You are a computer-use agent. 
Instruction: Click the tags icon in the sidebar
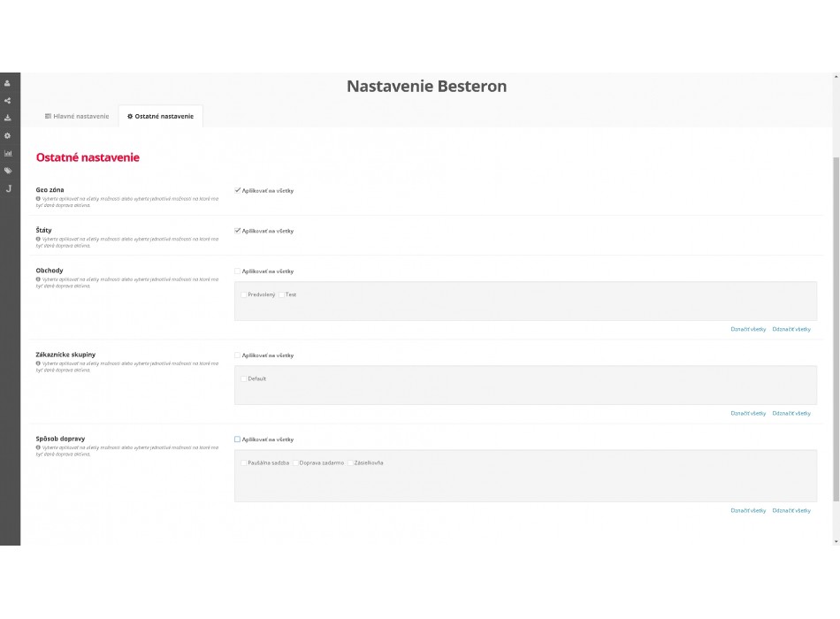tap(7, 171)
